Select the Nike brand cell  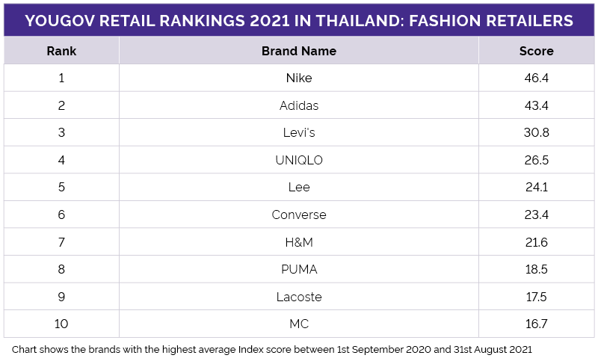click(x=298, y=78)
